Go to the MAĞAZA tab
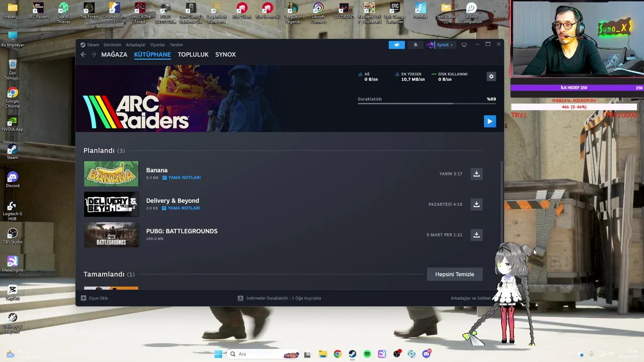Viewport: 644px width, 362px height. 114,54
